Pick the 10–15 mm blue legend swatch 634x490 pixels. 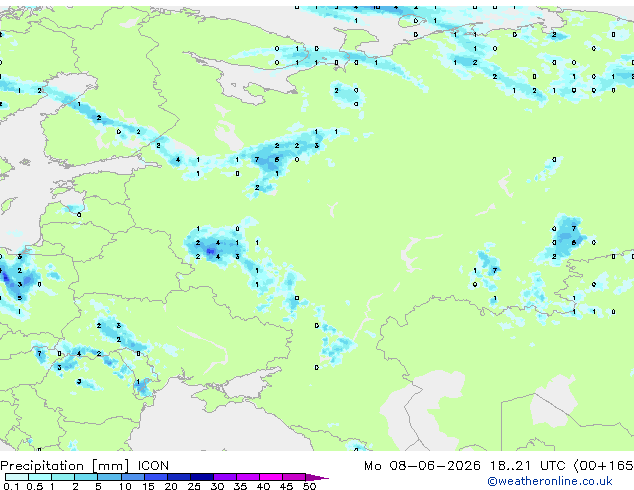click(133, 477)
